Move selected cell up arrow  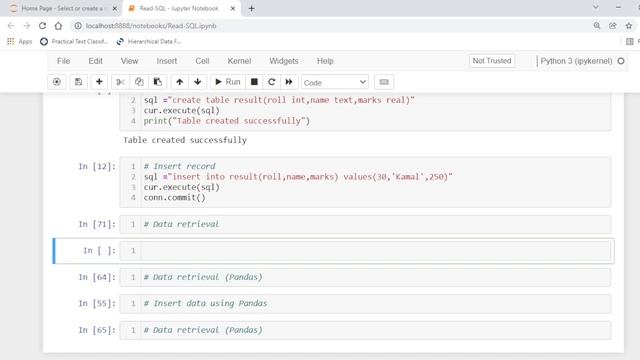point(179,82)
